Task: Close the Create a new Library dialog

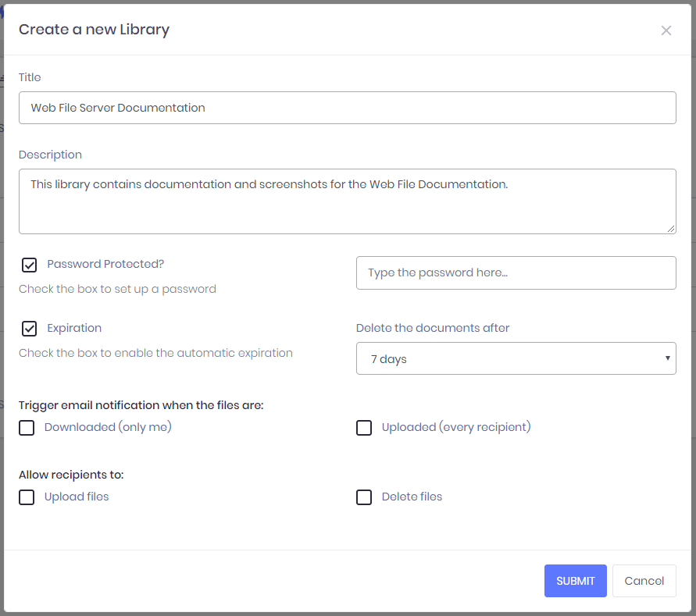Action: point(666,30)
